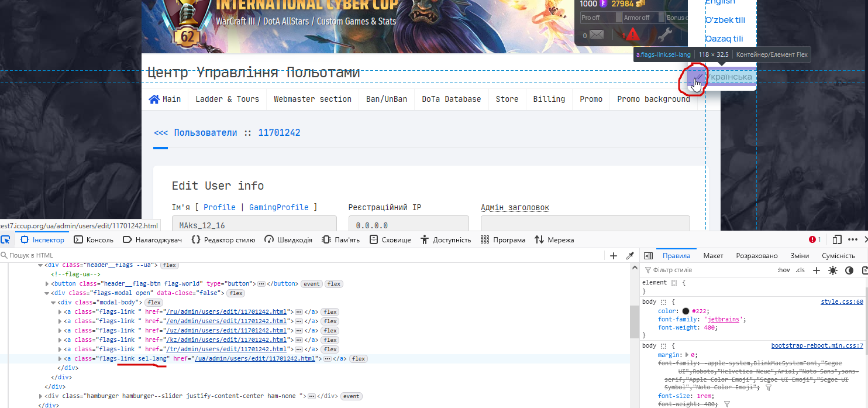Screen dimensions: 868x408
Task: Expand the sel-lang /ua/ anchor node
Action: [x=60, y=359]
